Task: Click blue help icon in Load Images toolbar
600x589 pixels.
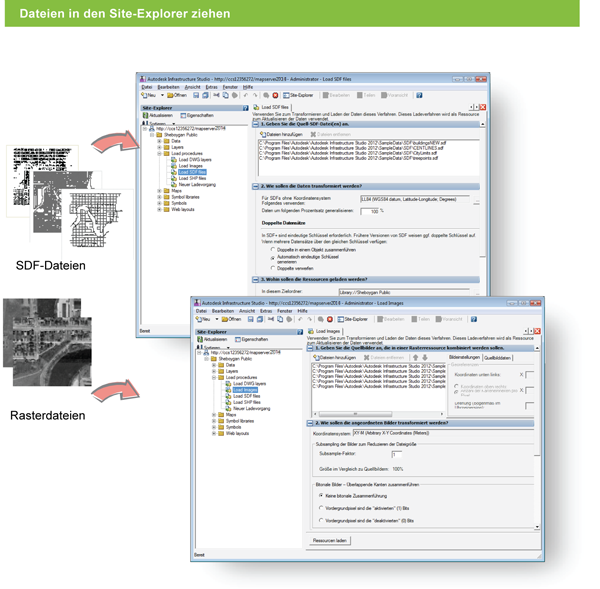Action: pyautogui.click(x=474, y=319)
